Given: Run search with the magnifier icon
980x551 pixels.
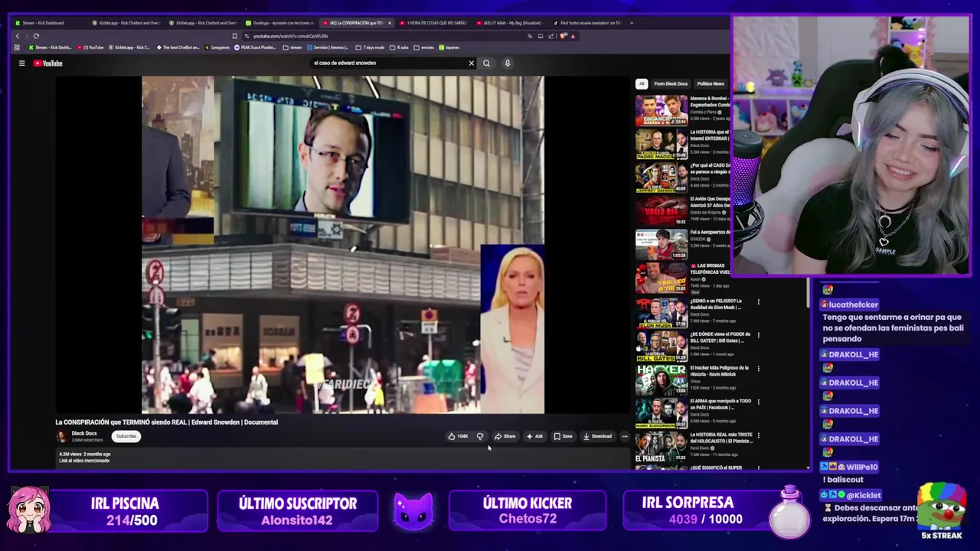Looking at the screenshot, I should [486, 63].
